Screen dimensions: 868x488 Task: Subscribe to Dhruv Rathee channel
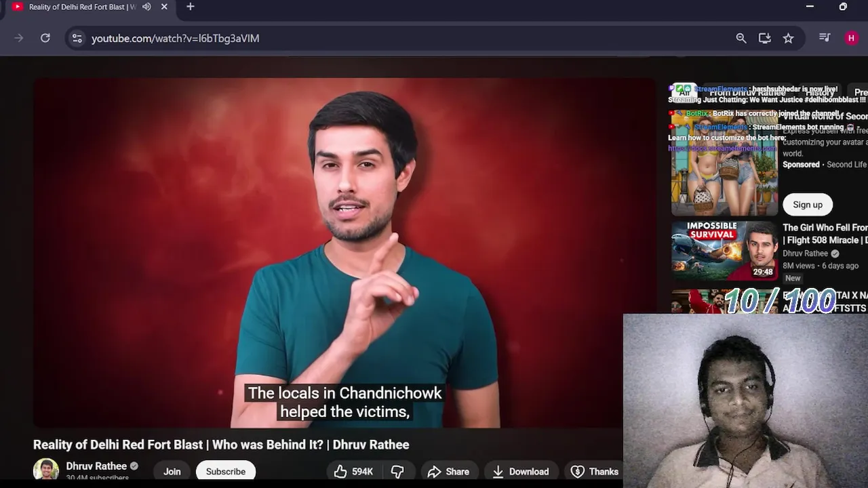pos(226,472)
